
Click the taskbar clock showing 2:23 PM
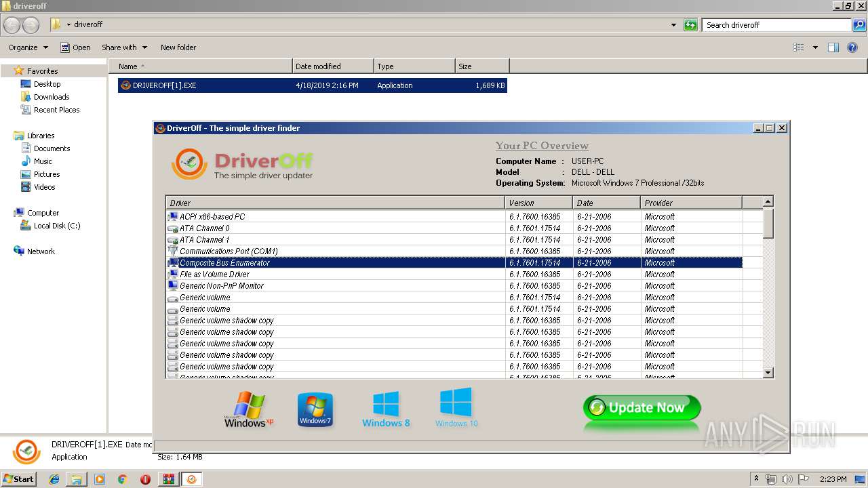coord(833,479)
